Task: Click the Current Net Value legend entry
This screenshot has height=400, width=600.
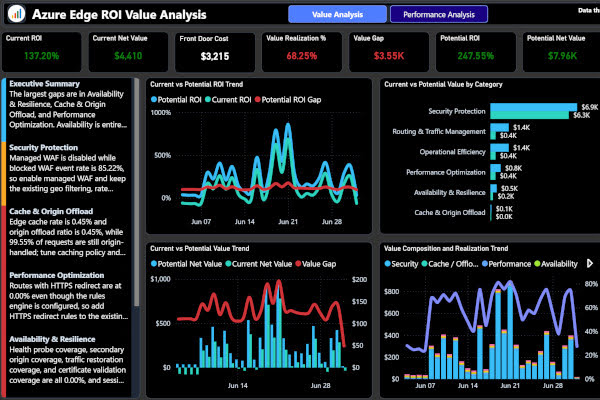Action: click(x=259, y=264)
